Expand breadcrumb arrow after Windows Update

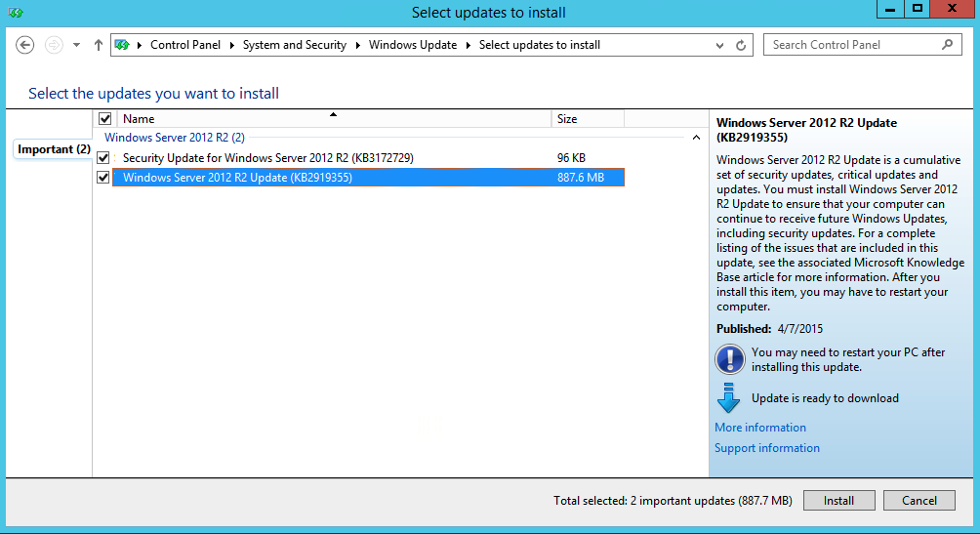(469, 45)
